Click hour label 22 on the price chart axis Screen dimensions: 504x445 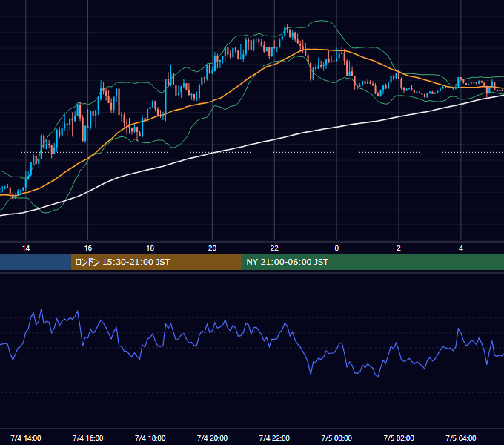click(x=274, y=248)
